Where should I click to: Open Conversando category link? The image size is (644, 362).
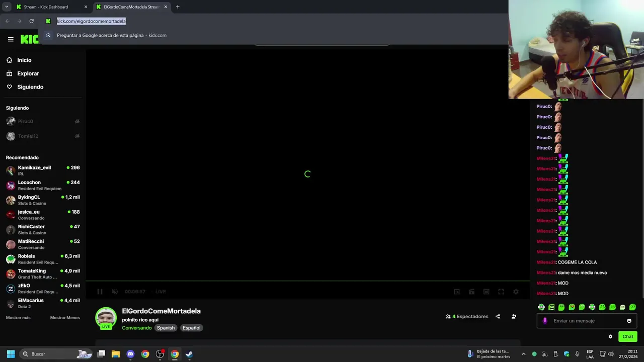(x=136, y=328)
